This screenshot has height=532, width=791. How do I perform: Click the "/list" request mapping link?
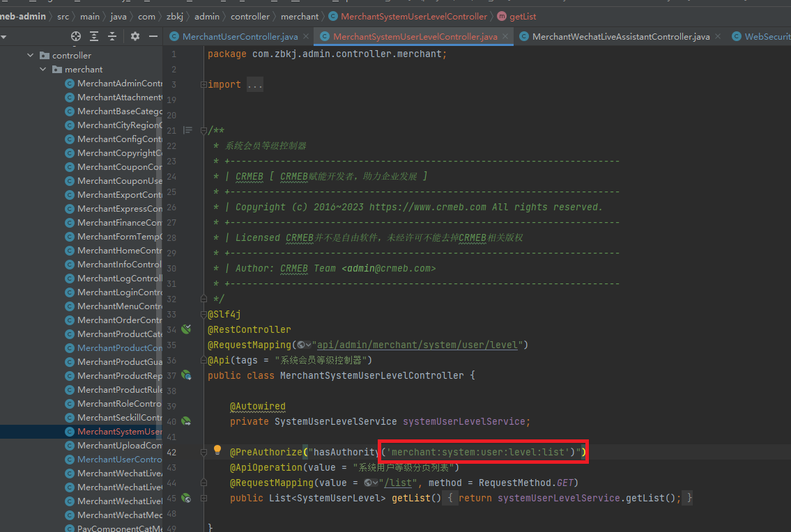(x=398, y=483)
